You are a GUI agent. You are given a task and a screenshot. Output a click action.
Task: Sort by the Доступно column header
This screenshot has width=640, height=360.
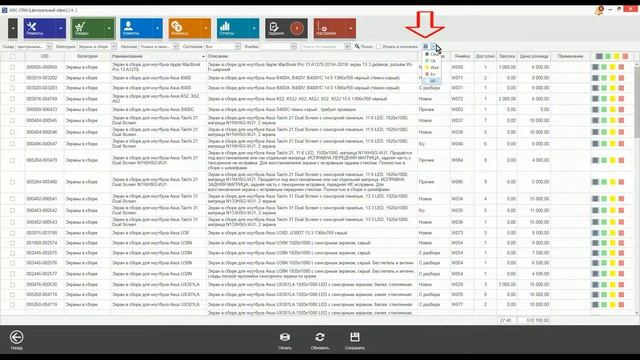485,56
